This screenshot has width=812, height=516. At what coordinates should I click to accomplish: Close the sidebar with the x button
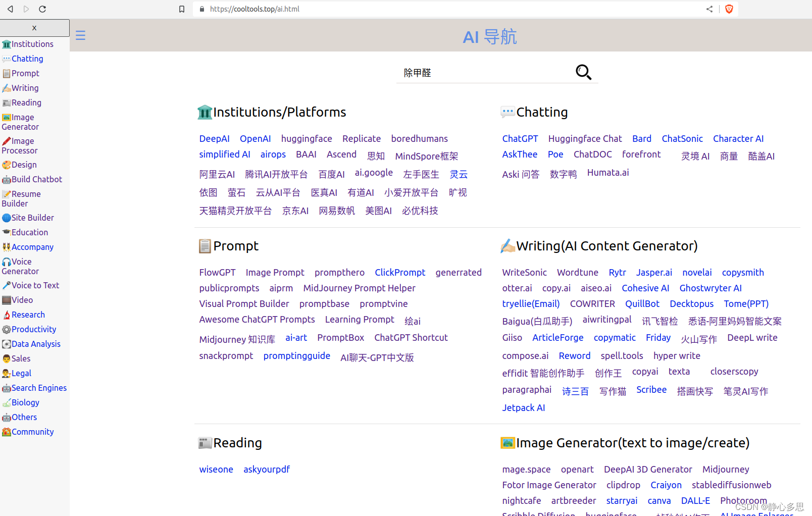tap(34, 28)
